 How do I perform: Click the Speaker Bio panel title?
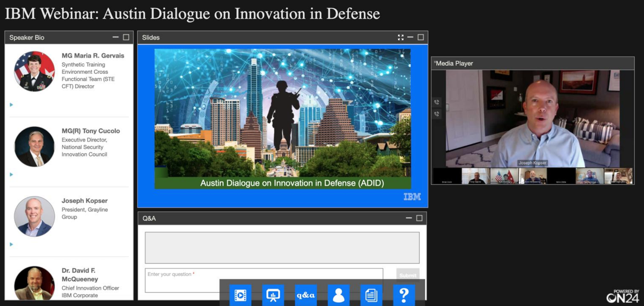27,38
